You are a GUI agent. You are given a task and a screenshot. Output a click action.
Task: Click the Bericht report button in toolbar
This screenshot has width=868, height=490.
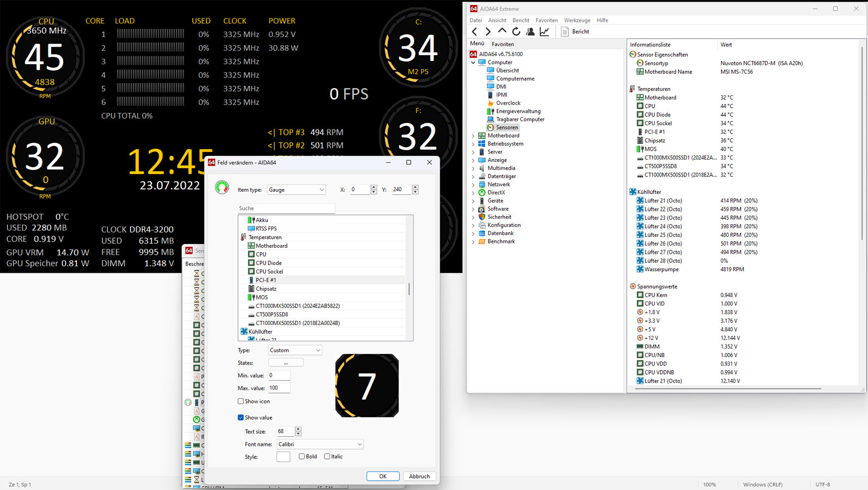[x=576, y=32]
